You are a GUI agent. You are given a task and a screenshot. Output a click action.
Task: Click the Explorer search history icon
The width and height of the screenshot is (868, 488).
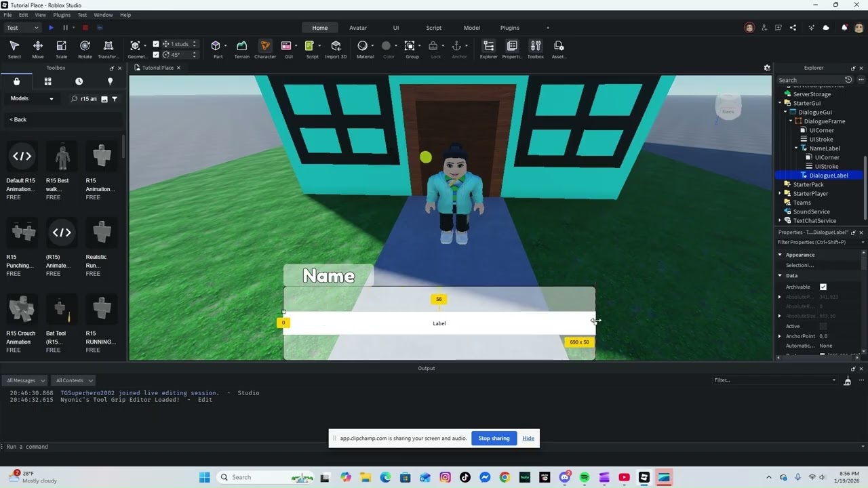tap(848, 80)
